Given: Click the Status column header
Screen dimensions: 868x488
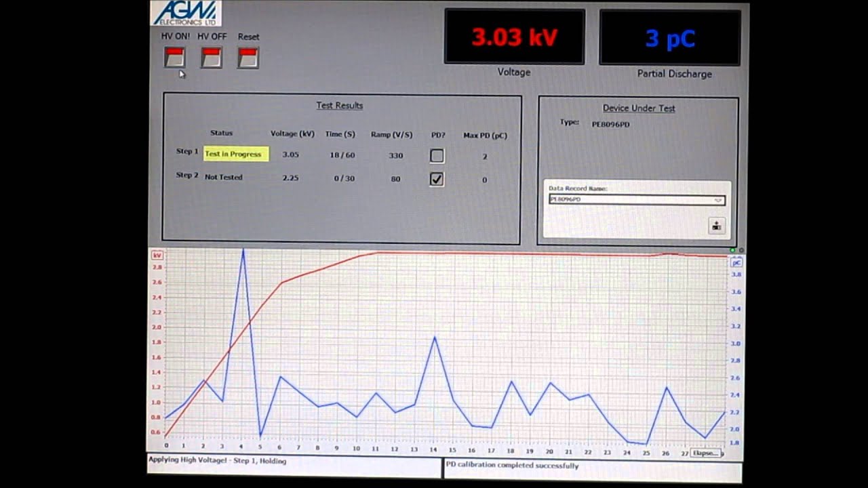Looking at the screenshot, I should coord(221,133).
